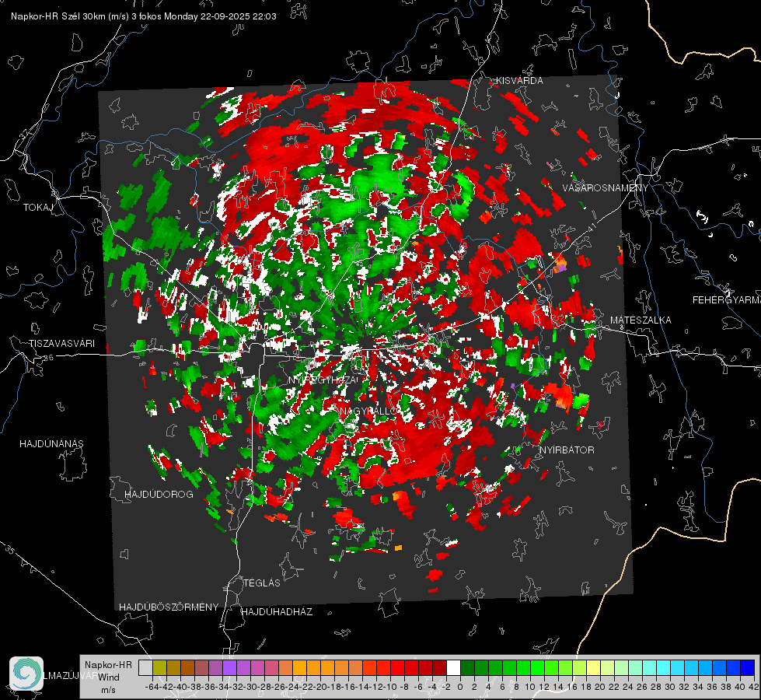Select the TÉGLÁS town label
761x700 pixels.
262,583
